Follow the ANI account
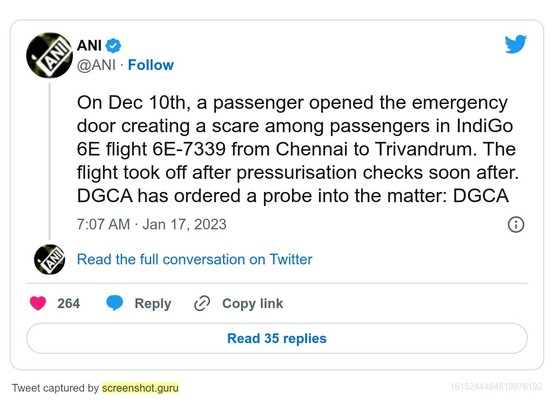554x415 pixels. tap(151, 65)
